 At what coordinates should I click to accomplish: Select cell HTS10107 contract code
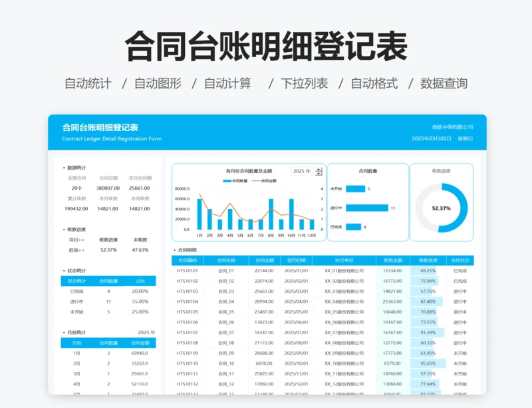[188, 333]
